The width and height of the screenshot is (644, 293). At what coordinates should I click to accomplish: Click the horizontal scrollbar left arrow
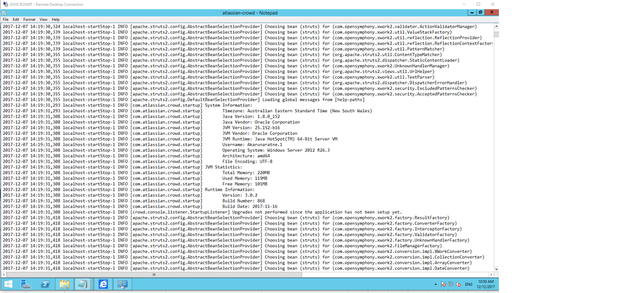pos(3,274)
